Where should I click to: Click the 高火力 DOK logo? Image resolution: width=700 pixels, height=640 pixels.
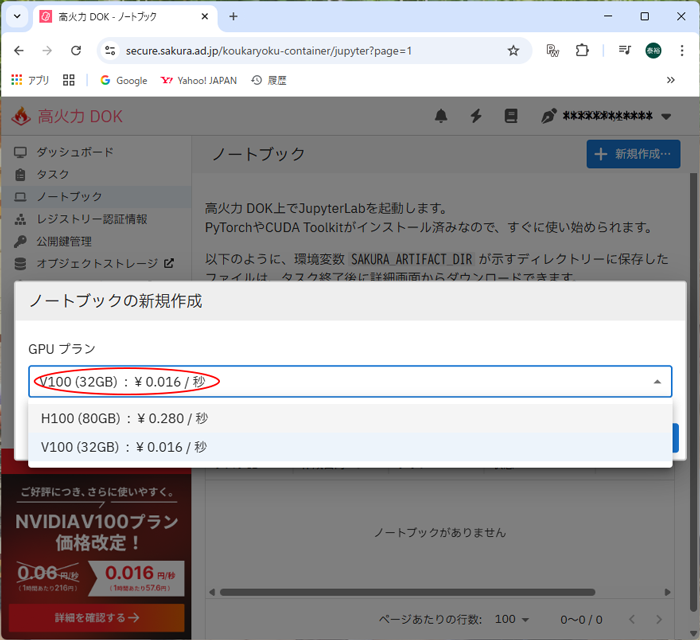[x=67, y=116]
